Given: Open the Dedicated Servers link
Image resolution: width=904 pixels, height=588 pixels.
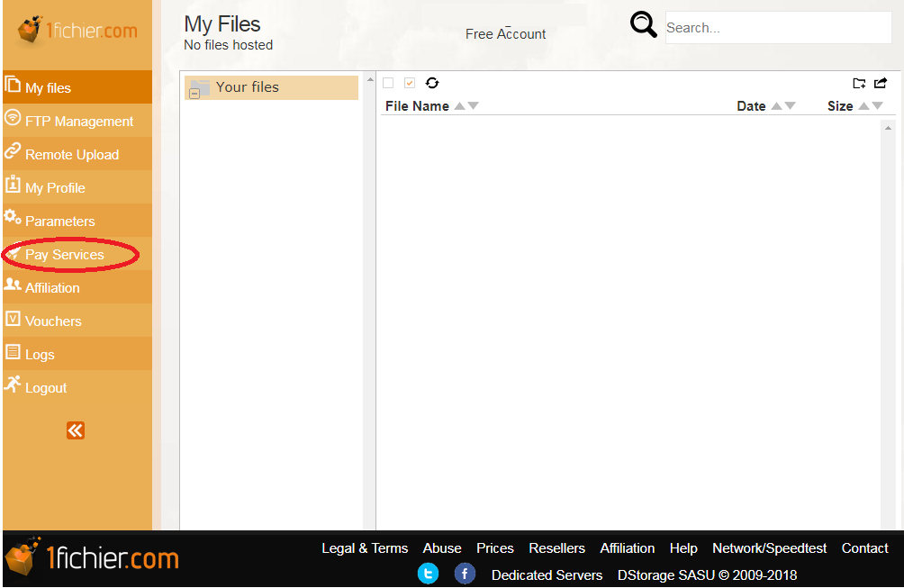Looking at the screenshot, I should [547, 574].
